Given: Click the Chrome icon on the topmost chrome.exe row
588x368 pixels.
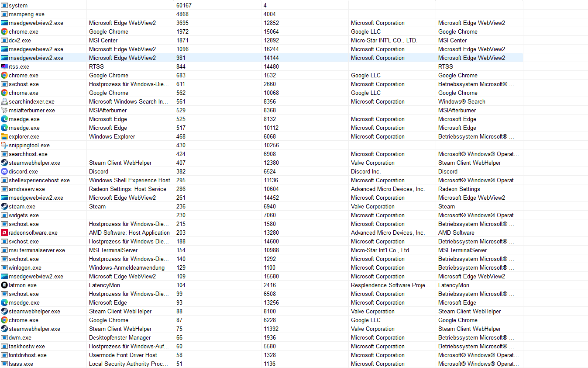Looking at the screenshot, I should 4,31.
